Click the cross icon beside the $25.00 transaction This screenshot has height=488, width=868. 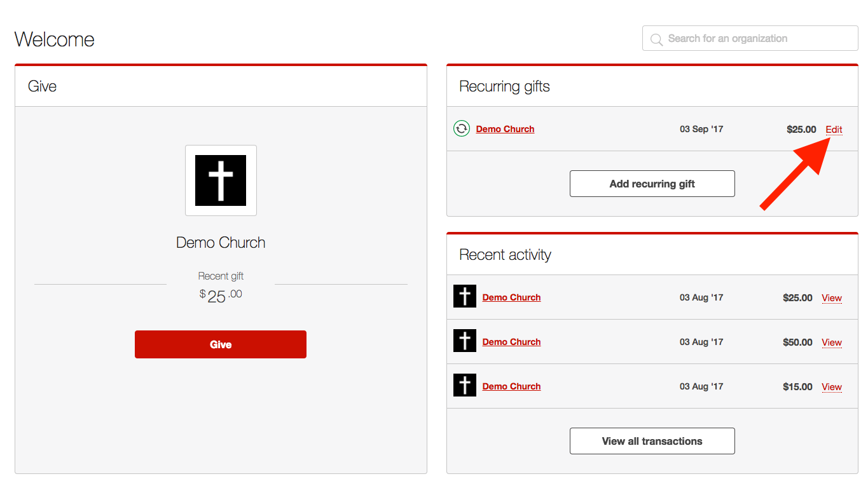(465, 297)
